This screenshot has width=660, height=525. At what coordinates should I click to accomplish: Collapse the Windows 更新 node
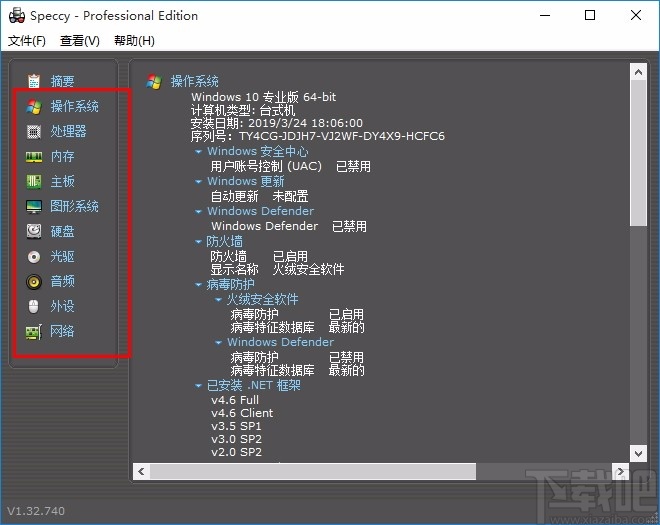pos(198,181)
